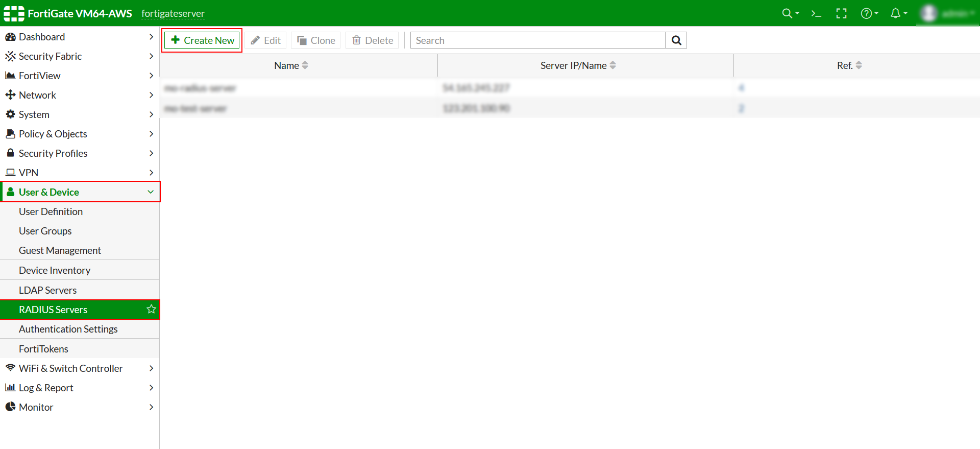The height and width of the screenshot is (449, 980).
Task: Click the Log & Report bar-chart icon
Action: [10, 387]
